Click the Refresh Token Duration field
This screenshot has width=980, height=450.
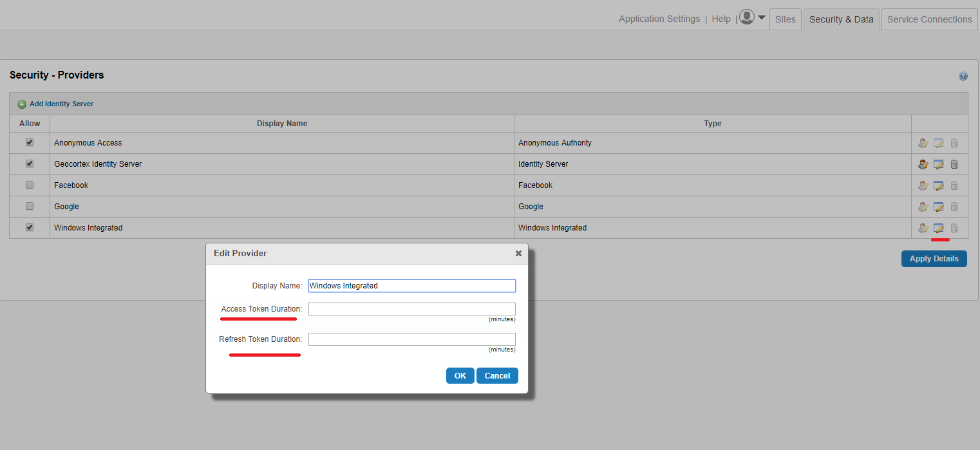pos(412,339)
